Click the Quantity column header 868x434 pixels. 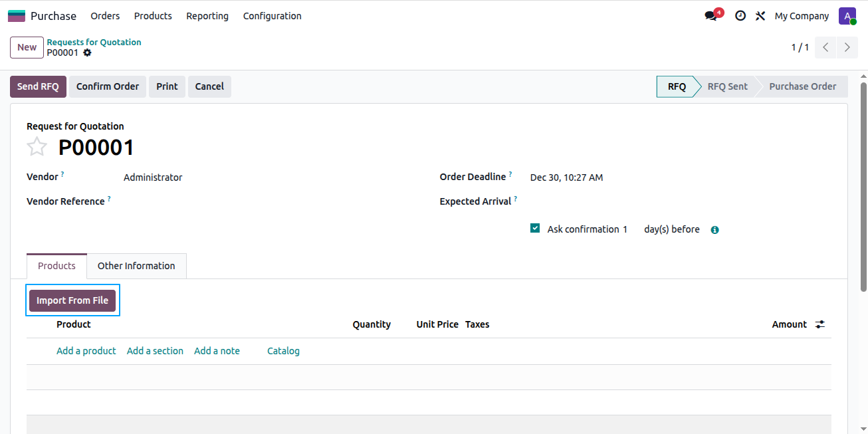372,324
